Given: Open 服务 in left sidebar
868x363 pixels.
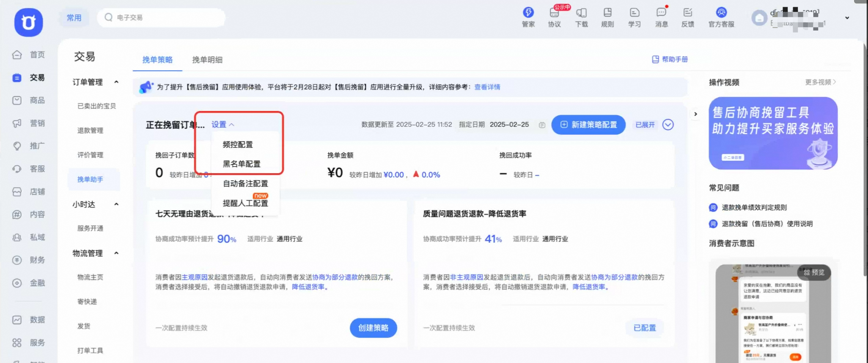Looking at the screenshot, I should coord(29,343).
